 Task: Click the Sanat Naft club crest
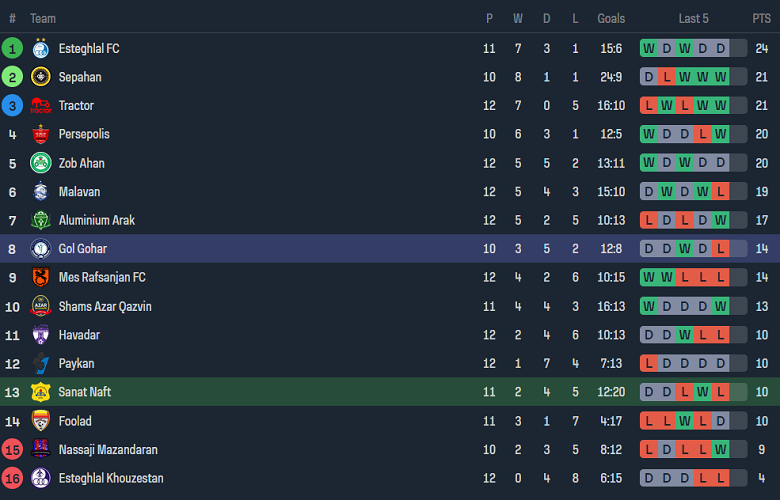point(41,392)
